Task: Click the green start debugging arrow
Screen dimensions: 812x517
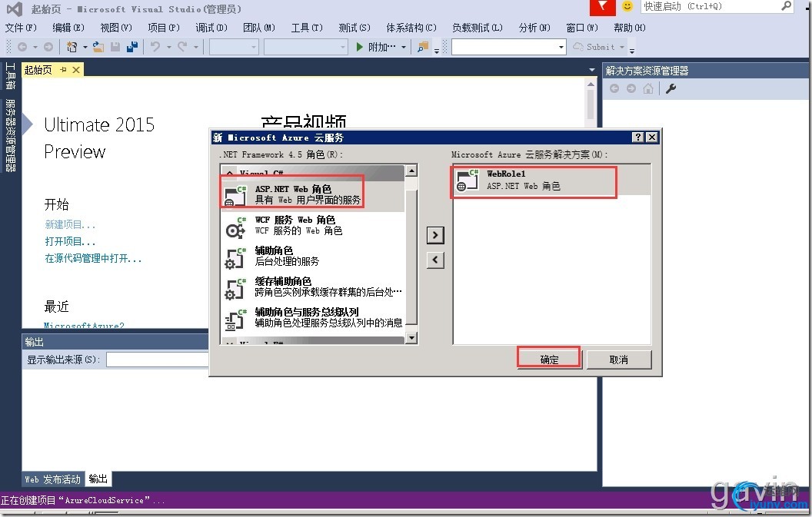Action: coord(359,47)
